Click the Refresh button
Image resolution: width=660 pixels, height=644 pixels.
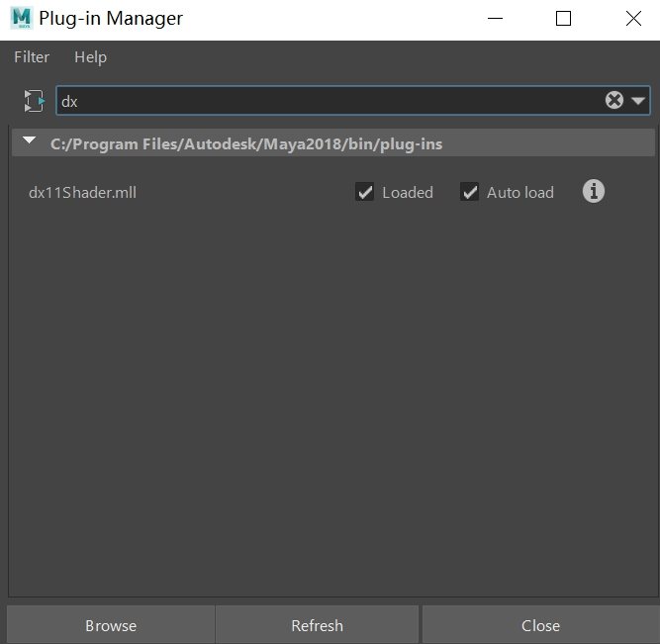coord(317,625)
